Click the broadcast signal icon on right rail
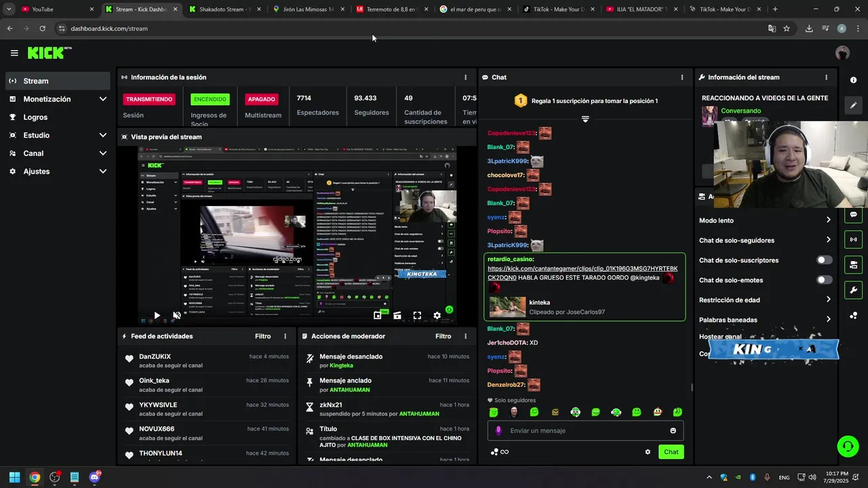 (x=853, y=239)
